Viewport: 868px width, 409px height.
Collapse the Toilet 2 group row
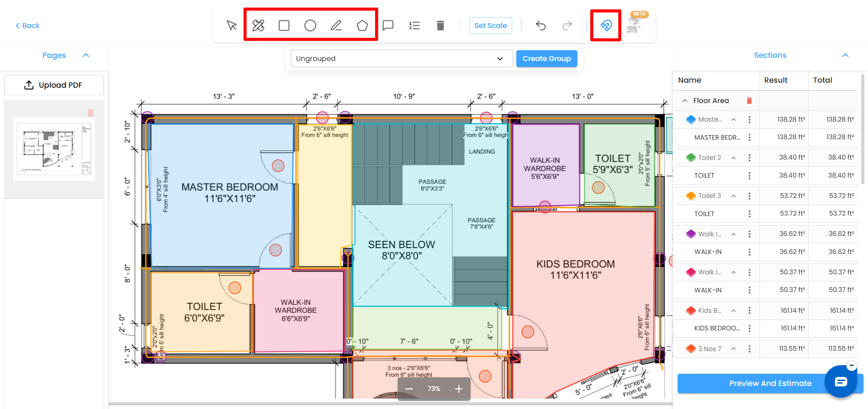point(733,158)
